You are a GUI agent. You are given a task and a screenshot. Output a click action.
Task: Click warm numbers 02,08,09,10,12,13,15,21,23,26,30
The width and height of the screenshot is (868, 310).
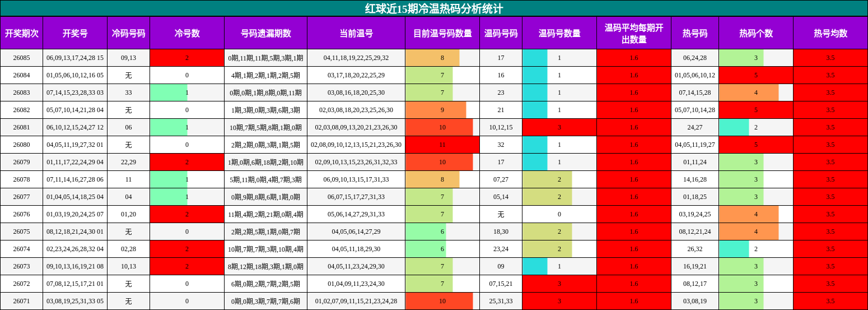click(356, 145)
